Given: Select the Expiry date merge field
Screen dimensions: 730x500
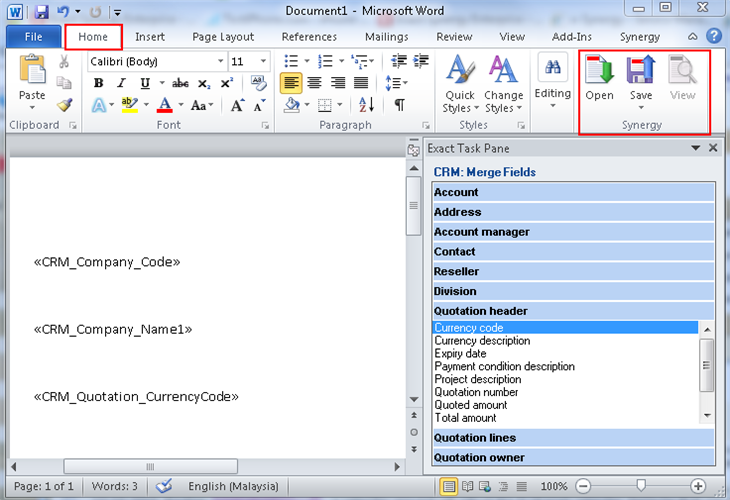Looking at the screenshot, I should pos(460,354).
